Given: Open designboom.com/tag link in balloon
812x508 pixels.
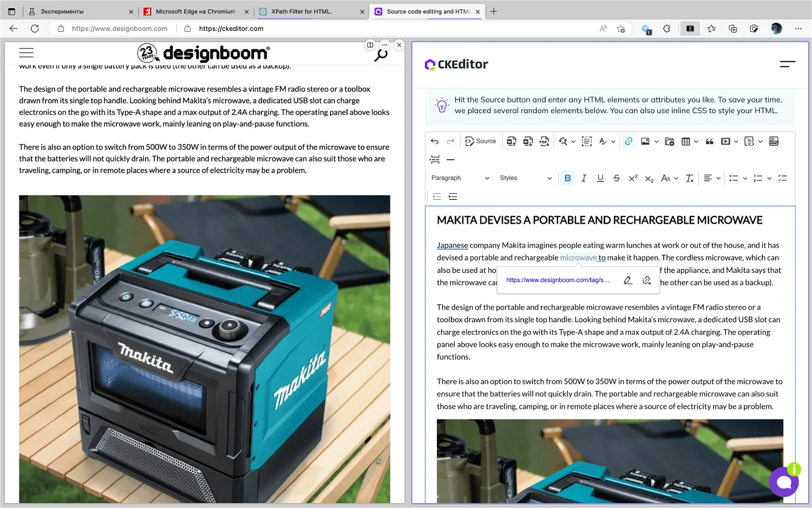Looking at the screenshot, I should [558, 280].
